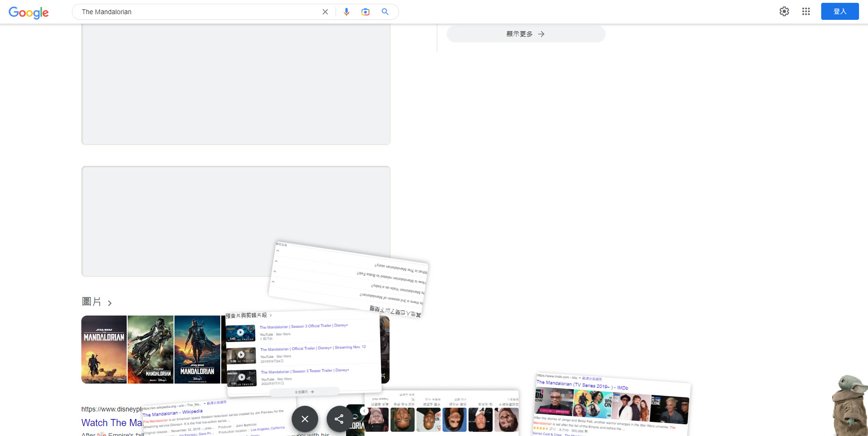The height and width of the screenshot is (436, 868).
Task: Open Google apps grid
Action: tap(806, 11)
